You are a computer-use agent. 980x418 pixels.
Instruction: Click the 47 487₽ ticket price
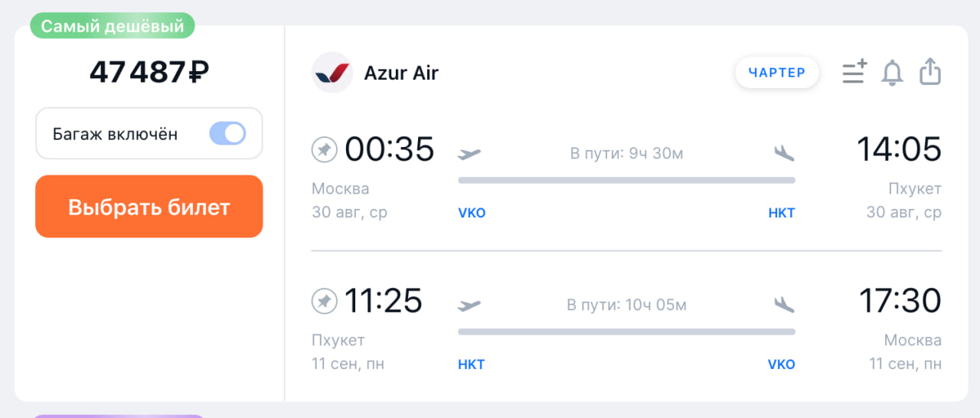149,72
